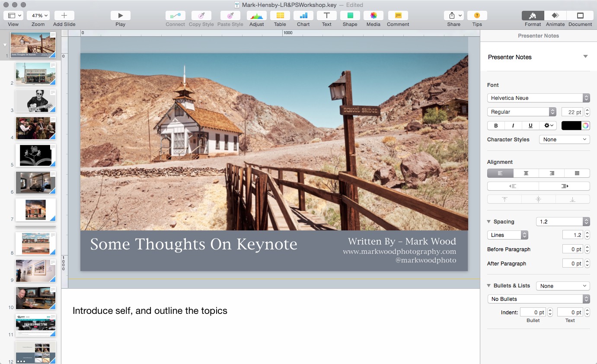Step the line spacing value stepper
This screenshot has height=364, width=597.
587,235
